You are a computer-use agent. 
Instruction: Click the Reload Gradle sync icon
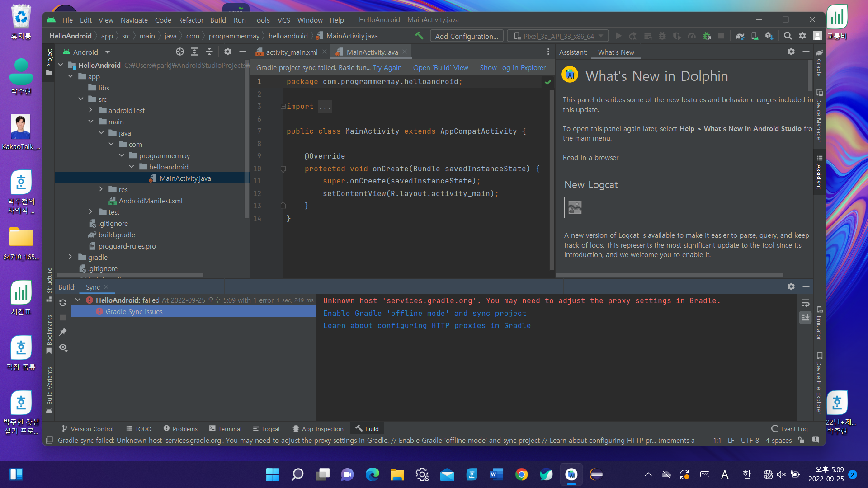[x=63, y=303]
